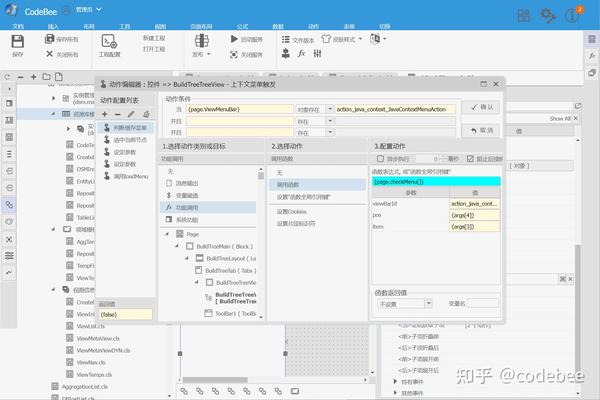
Task: Click the refresh icon above project tree
Action: (7, 77)
